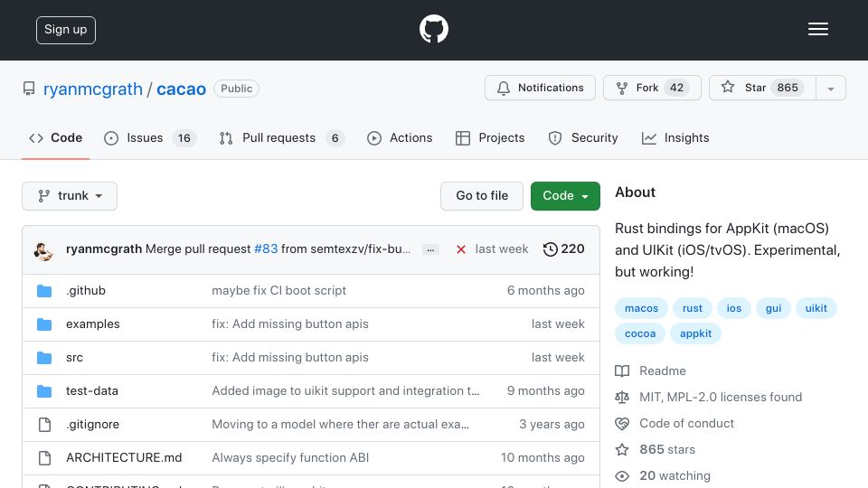View the 220 commits history
Image resolution: width=868 pixels, height=488 pixels.
coord(563,249)
